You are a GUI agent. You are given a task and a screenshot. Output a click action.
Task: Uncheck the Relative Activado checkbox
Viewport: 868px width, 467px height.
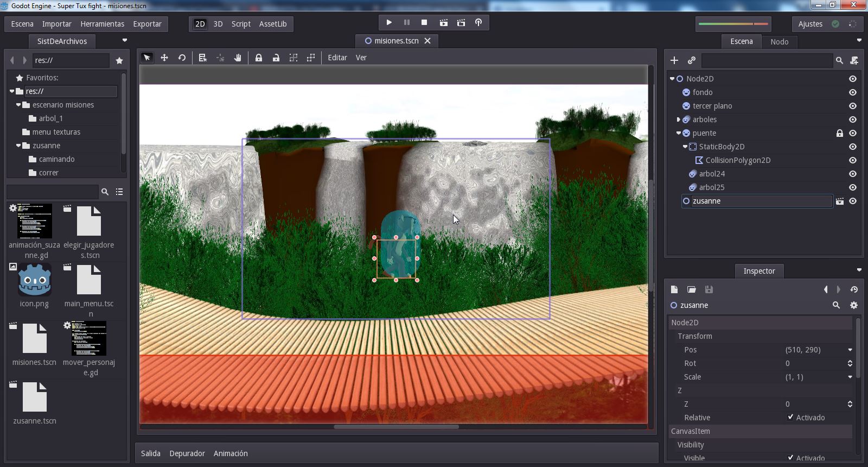790,417
